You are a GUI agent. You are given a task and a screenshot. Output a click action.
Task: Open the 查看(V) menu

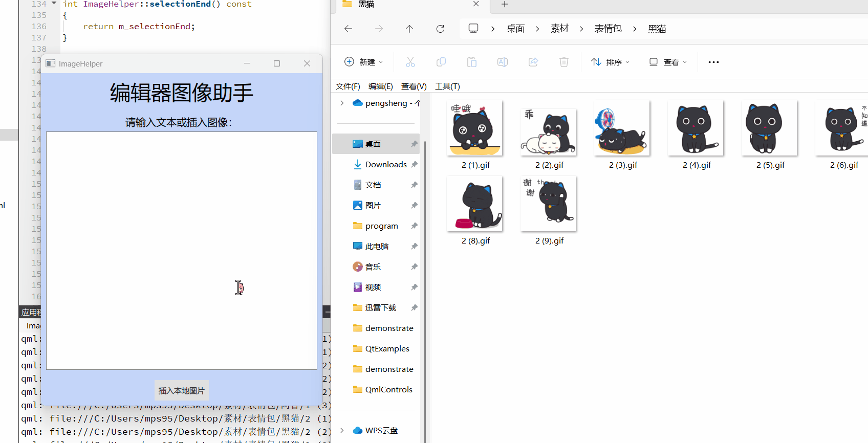[414, 86]
